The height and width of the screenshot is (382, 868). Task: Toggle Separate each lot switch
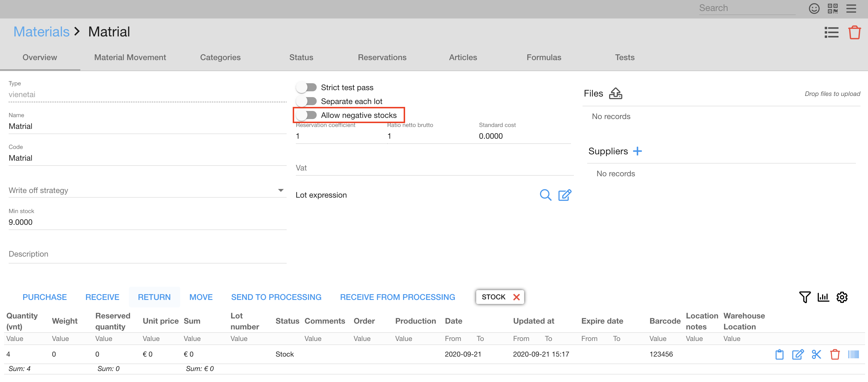point(306,101)
